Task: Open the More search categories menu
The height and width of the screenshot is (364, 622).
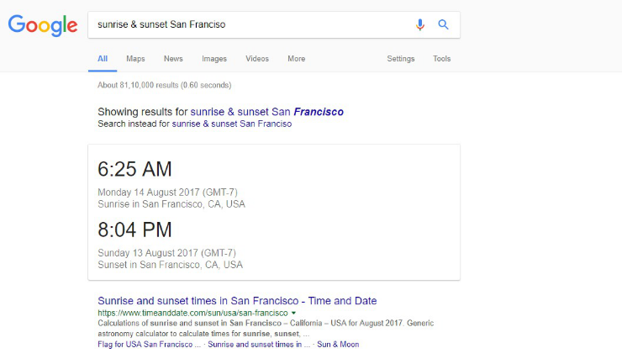Action: coord(297,59)
